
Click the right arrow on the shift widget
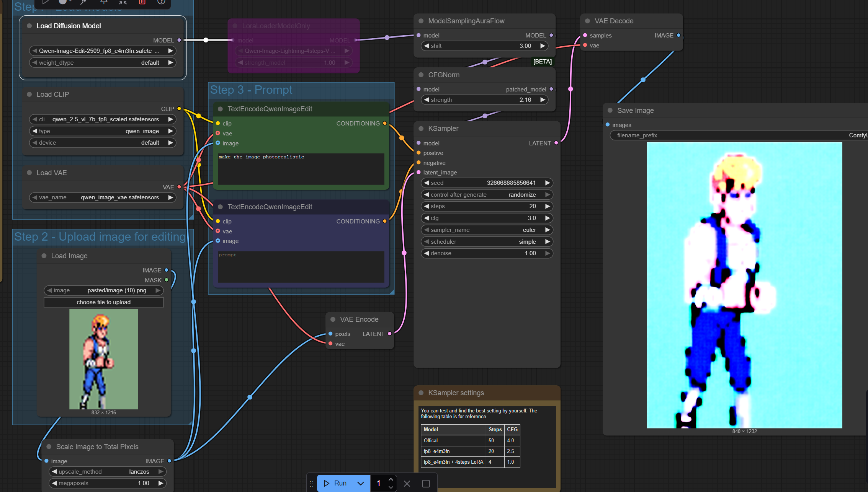(543, 46)
